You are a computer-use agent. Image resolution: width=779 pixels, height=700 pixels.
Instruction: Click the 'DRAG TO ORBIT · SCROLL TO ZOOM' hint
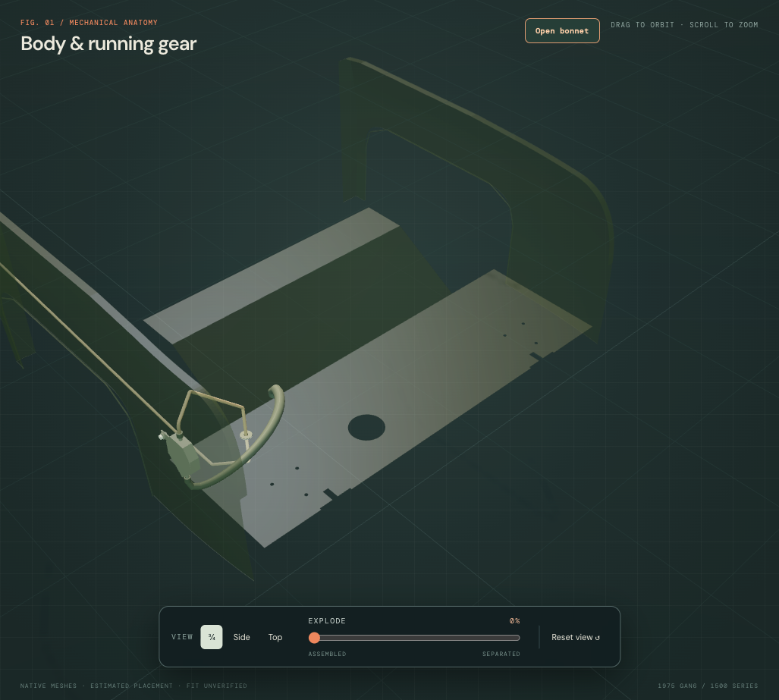pos(684,25)
